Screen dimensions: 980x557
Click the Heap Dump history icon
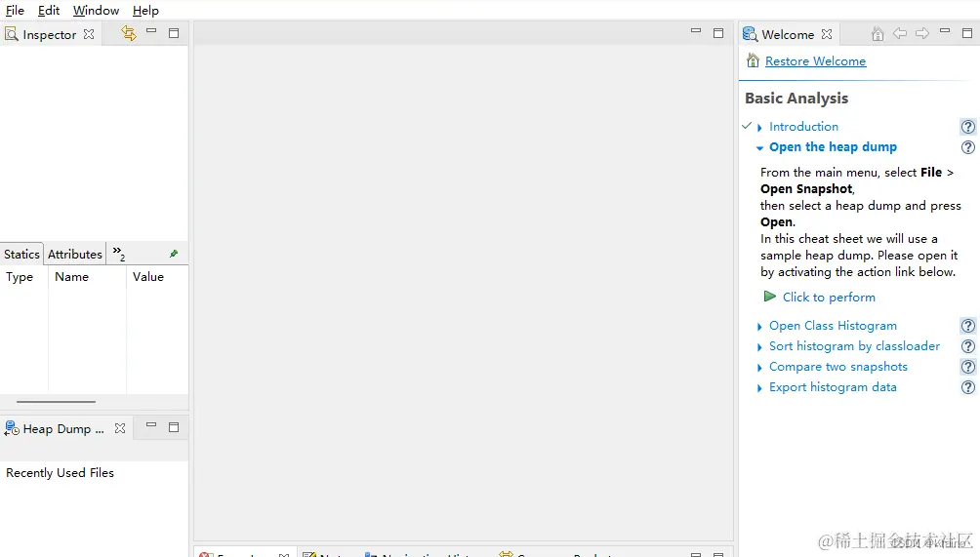pyautogui.click(x=12, y=428)
